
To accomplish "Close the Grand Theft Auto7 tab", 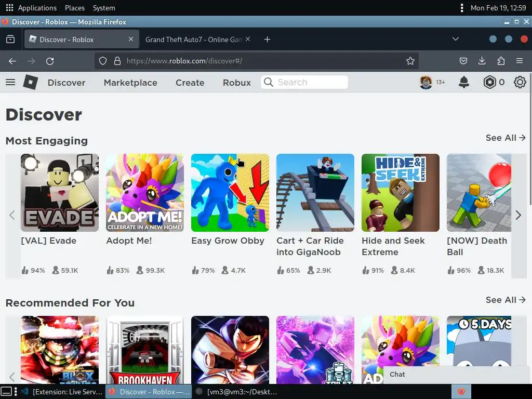I will pos(248,39).
